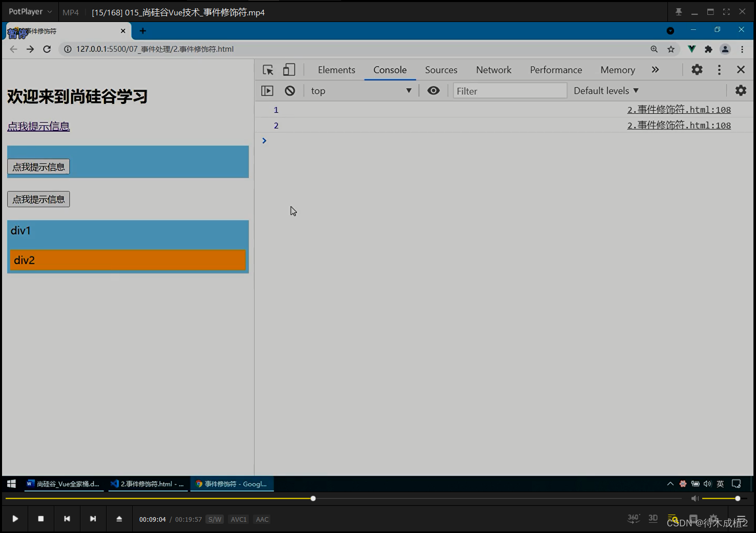
Task: Open the DevTools settings gear beside Memory
Action: coord(697,70)
